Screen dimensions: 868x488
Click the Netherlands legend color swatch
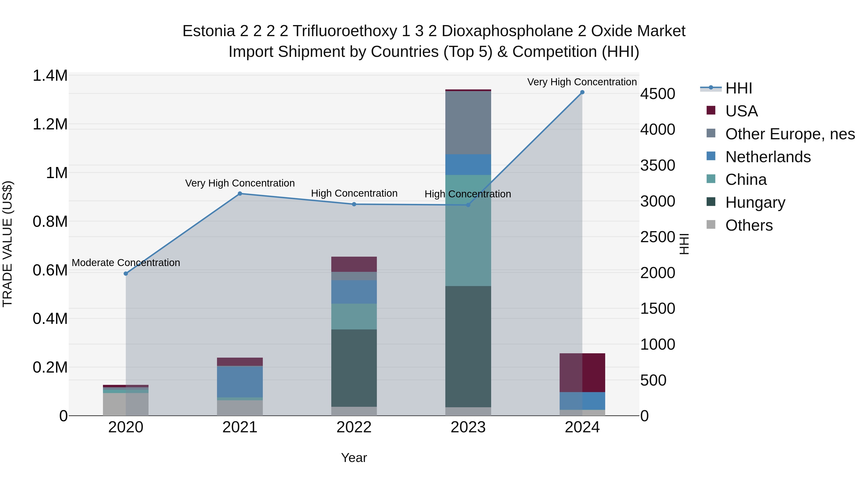[711, 156]
